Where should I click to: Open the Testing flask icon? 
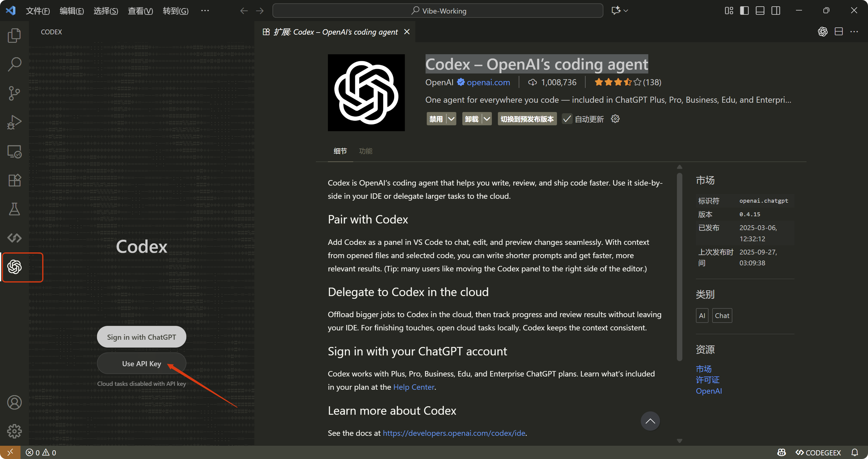14,209
